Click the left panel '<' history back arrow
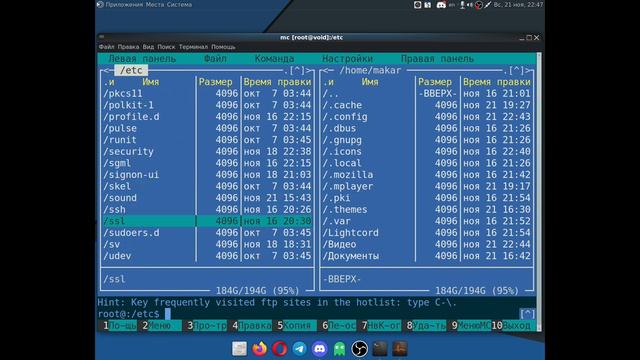Image resolution: width=640 pixels, height=360 pixels. coord(106,70)
